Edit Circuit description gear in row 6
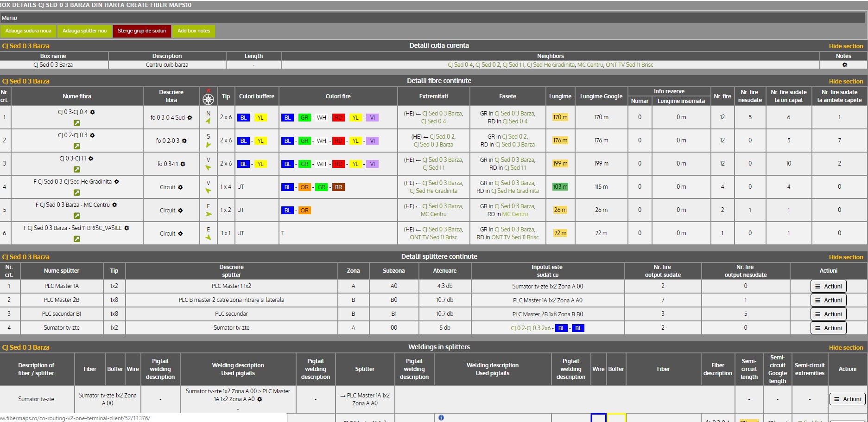Image resolution: width=868 pixels, height=422 pixels. click(180, 234)
